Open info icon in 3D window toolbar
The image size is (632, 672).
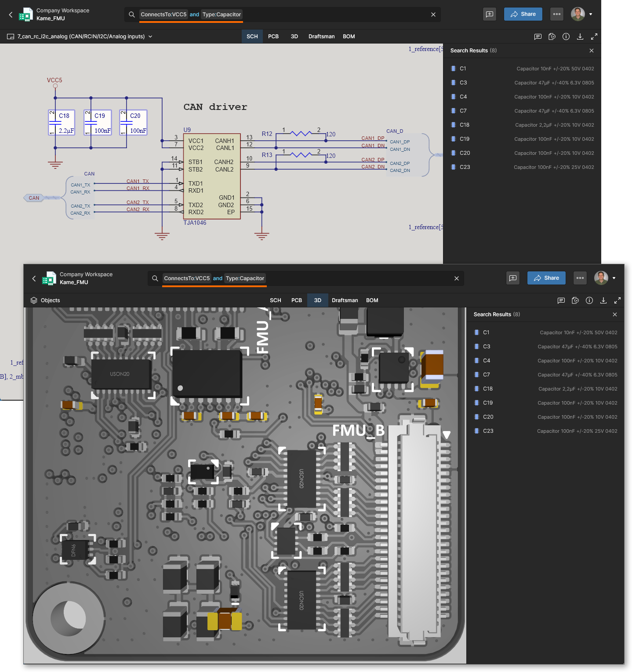589,300
